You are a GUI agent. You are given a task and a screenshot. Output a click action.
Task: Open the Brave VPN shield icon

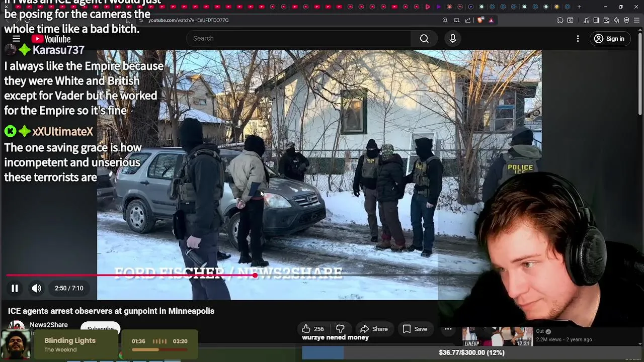tap(626, 20)
